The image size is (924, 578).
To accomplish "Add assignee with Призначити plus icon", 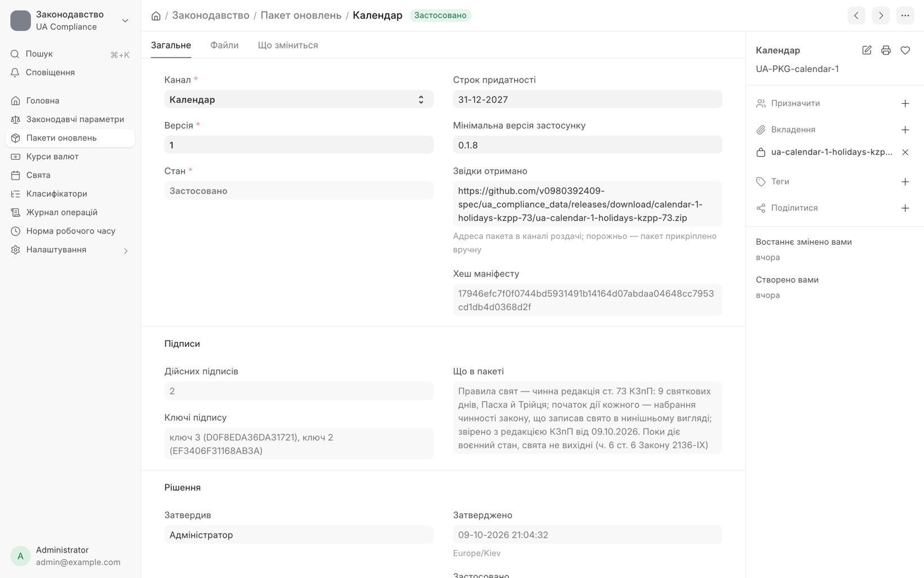I will coord(905,103).
